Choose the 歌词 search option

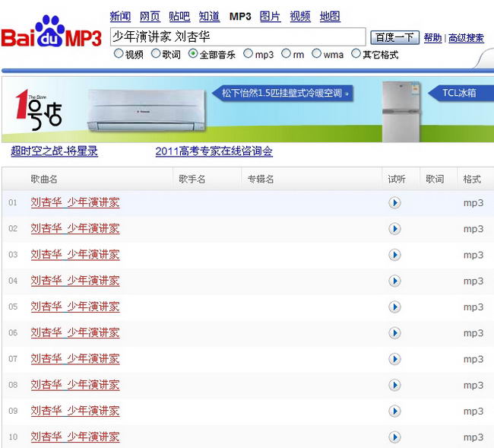[156, 54]
